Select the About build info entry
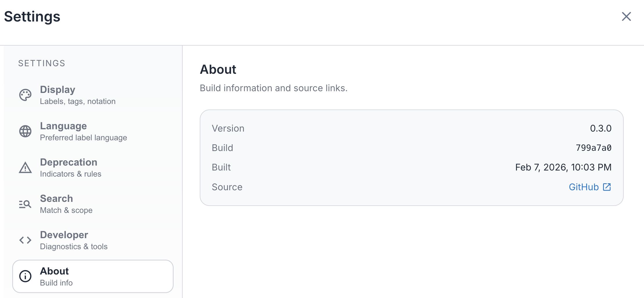 54,271
